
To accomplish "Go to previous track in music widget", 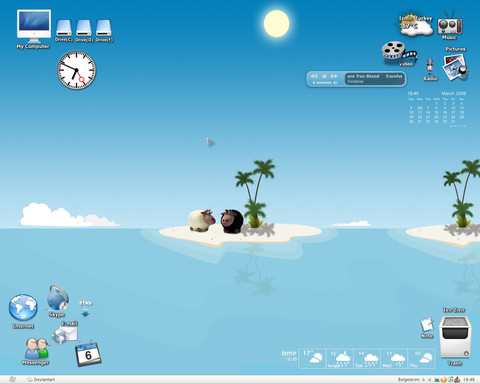I will click(x=314, y=76).
